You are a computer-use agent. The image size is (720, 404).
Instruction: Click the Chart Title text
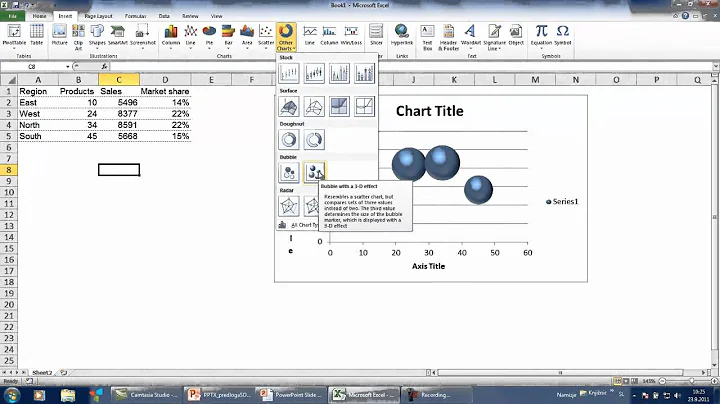coord(429,111)
